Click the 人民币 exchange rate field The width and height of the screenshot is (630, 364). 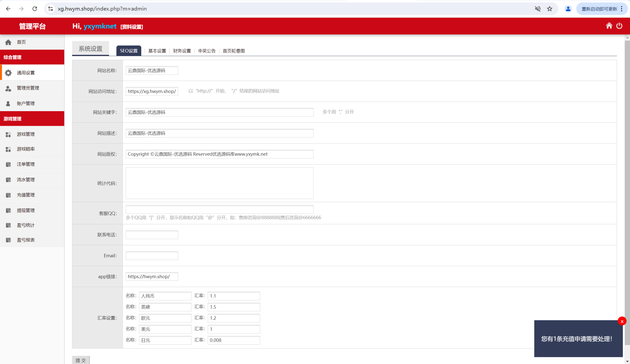234,296
